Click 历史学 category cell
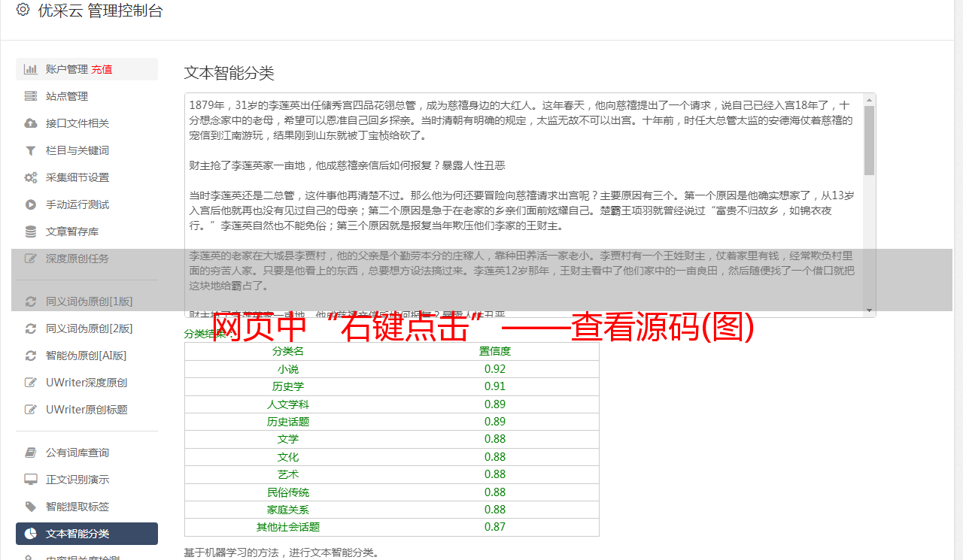 pos(288,386)
